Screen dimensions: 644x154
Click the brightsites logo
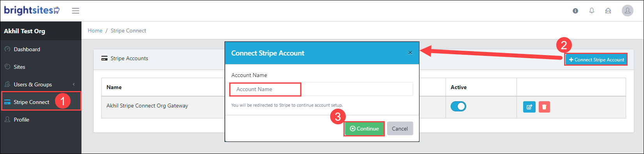point(32,10)
